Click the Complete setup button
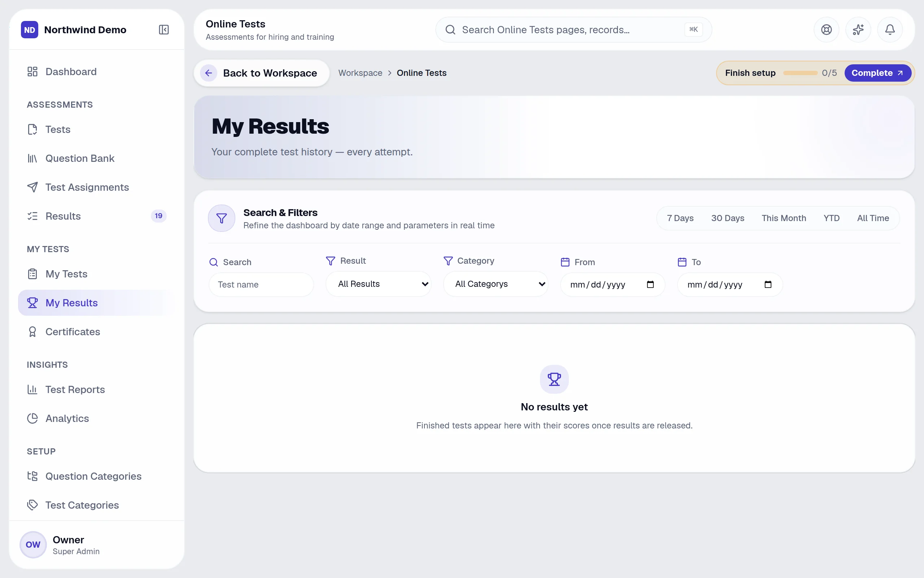The width and height of the screenshot is (924, 578). (877, 73)
